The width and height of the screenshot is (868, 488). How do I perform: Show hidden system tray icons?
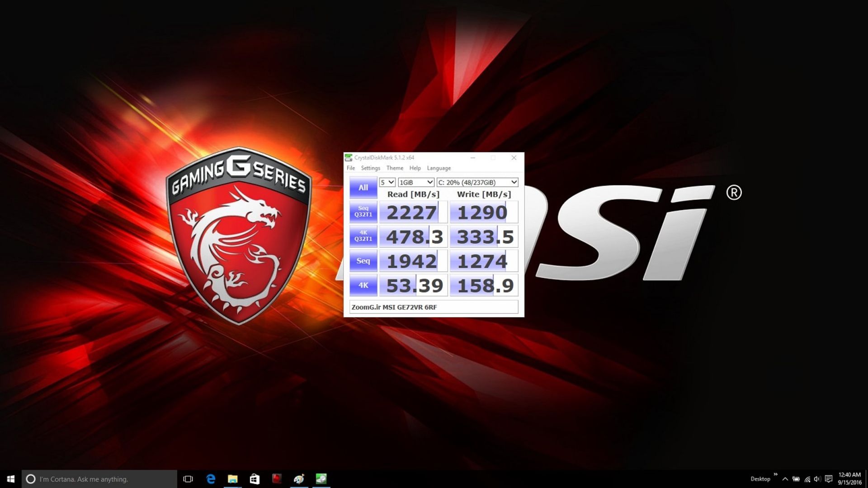[x=785, y=479]
